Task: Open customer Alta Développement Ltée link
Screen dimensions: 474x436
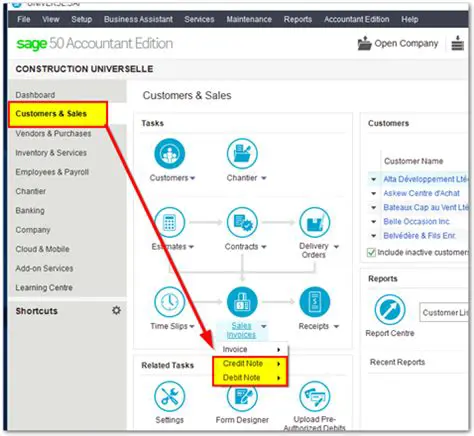Action: (426, 179)
